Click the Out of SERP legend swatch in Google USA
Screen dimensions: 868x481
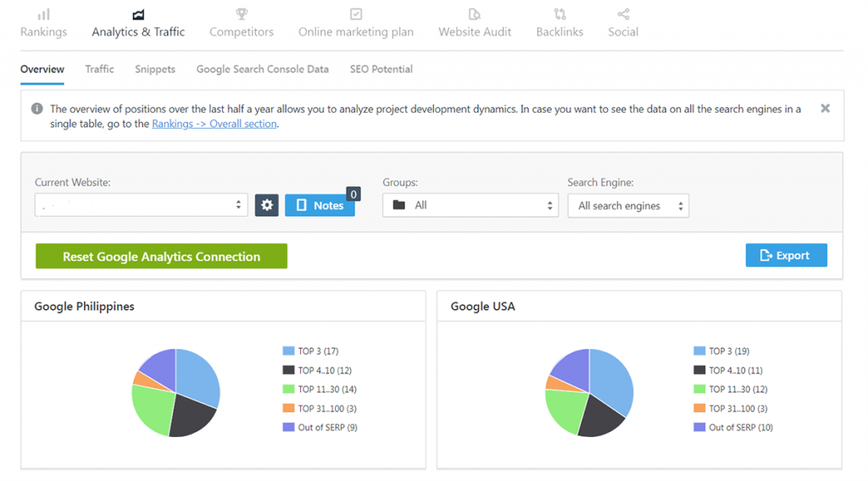click(x=699, y=428)
